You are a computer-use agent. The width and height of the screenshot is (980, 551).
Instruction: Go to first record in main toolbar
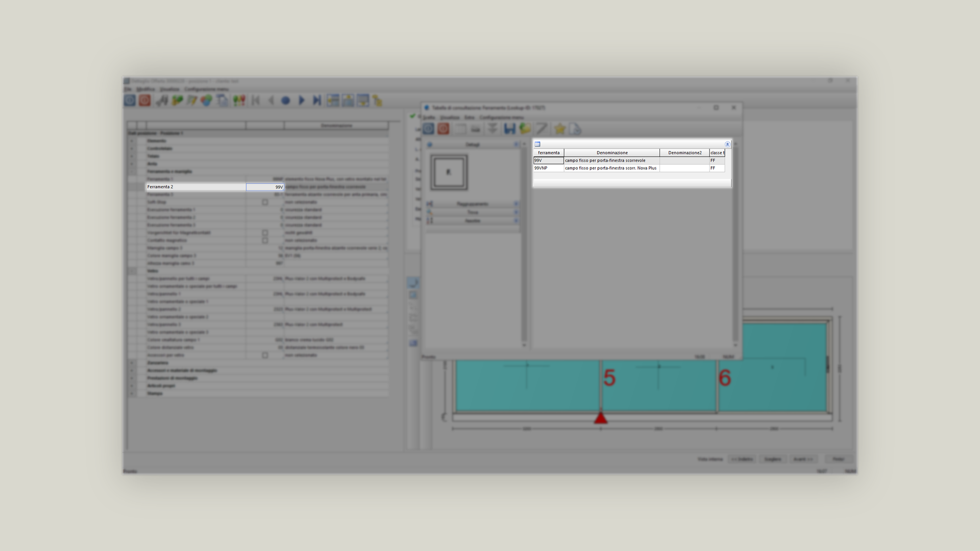[x=256, y=101]
